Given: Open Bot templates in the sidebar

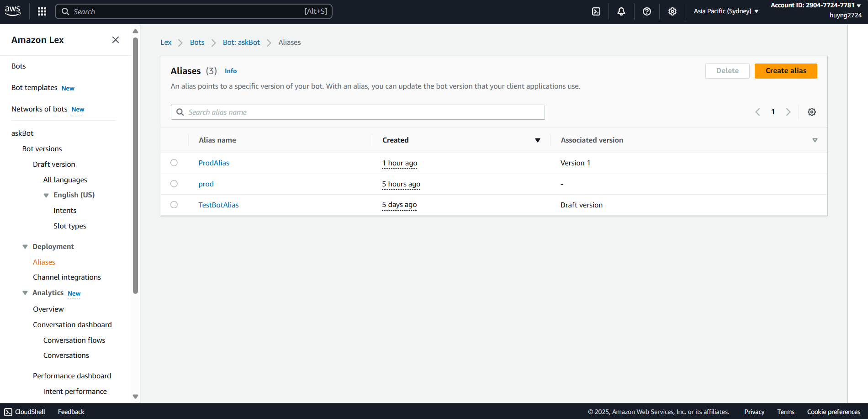Looking at the screenshot, I should pos(34,88).
